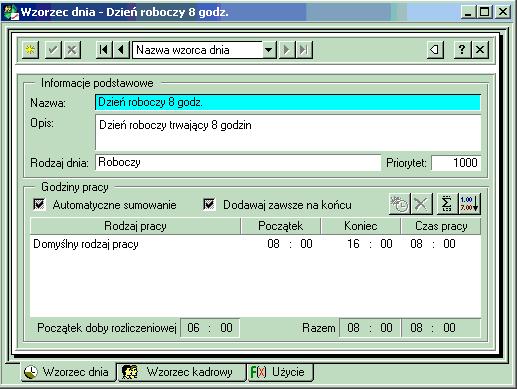This screenshot has width=517, height=389.
Task: Click the Rodzaj dnia field
Action: (238, 163)
